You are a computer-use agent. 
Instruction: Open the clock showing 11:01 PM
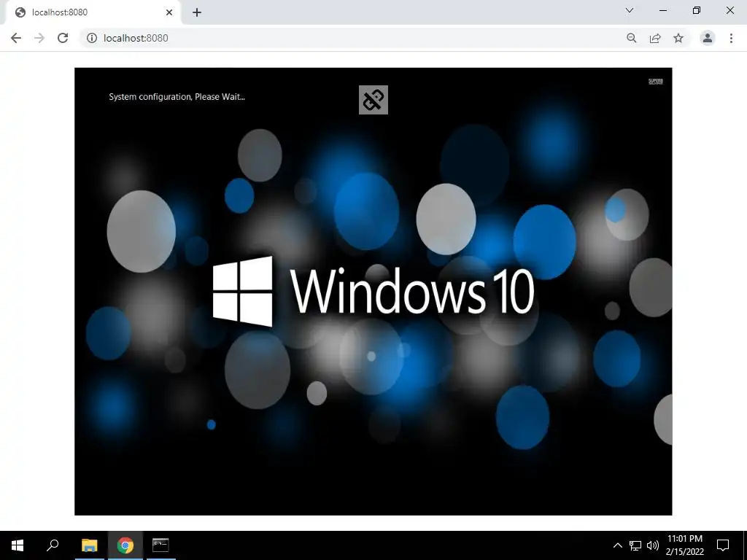[684, 545]
